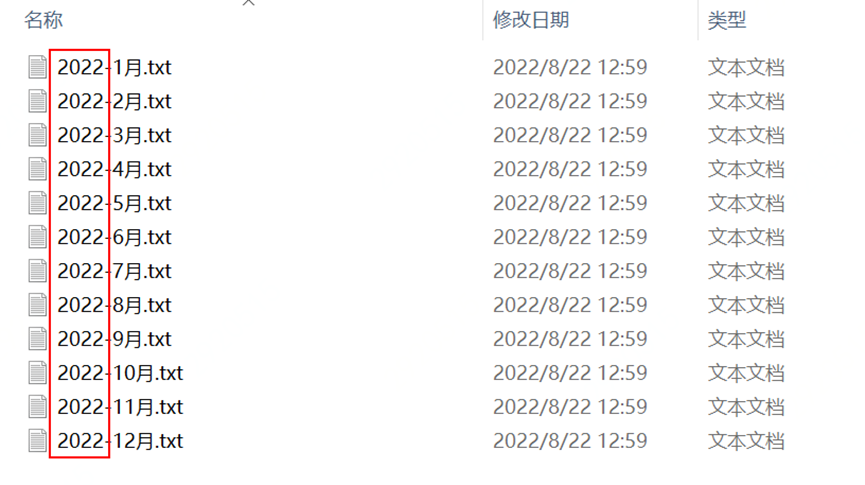Select the 2022-7月.txt file icon
The image size is (865, 485).
pyautogui.click(x=38, y=271)
